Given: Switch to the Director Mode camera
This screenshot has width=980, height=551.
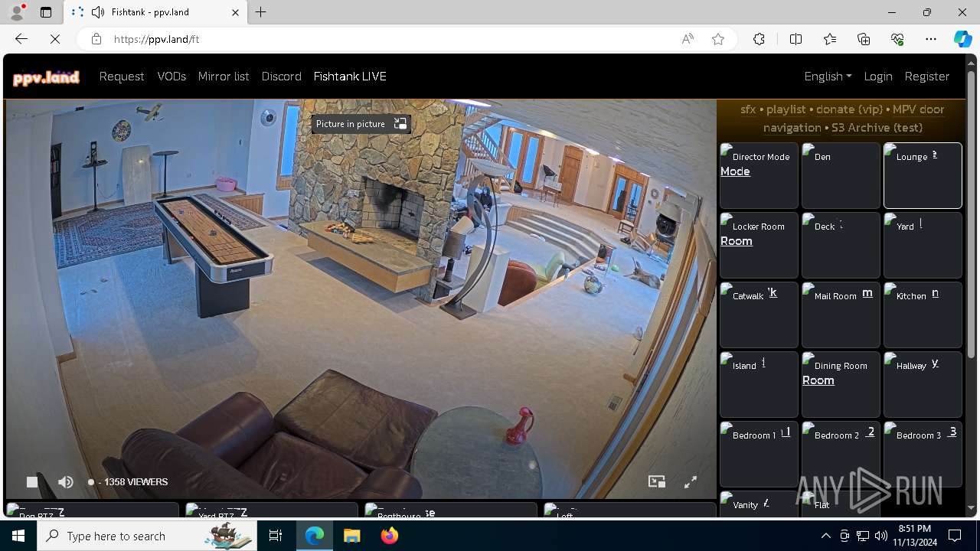Looking at the screenshot, I should (x=759, y=175).
